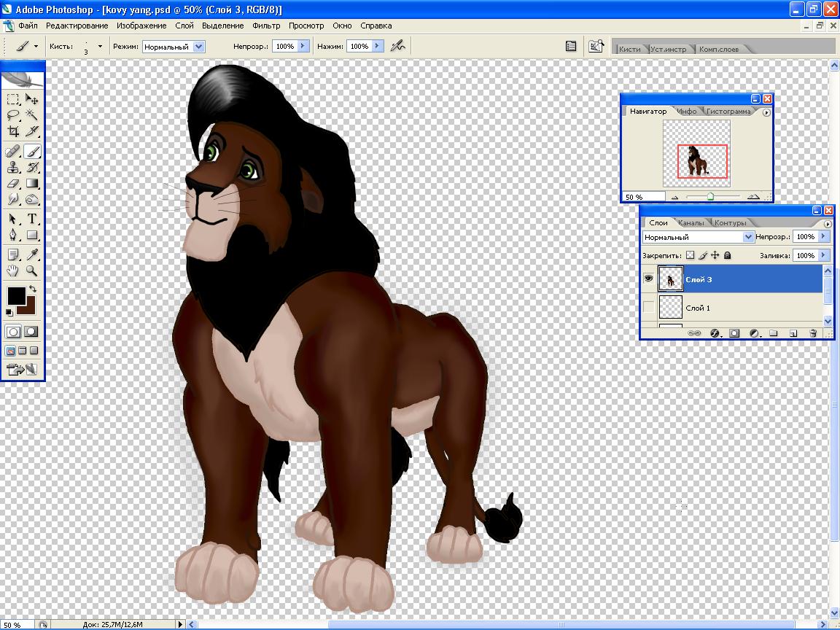
Task: Hide layer Слой 3 using eye icon
Action: 649,279
